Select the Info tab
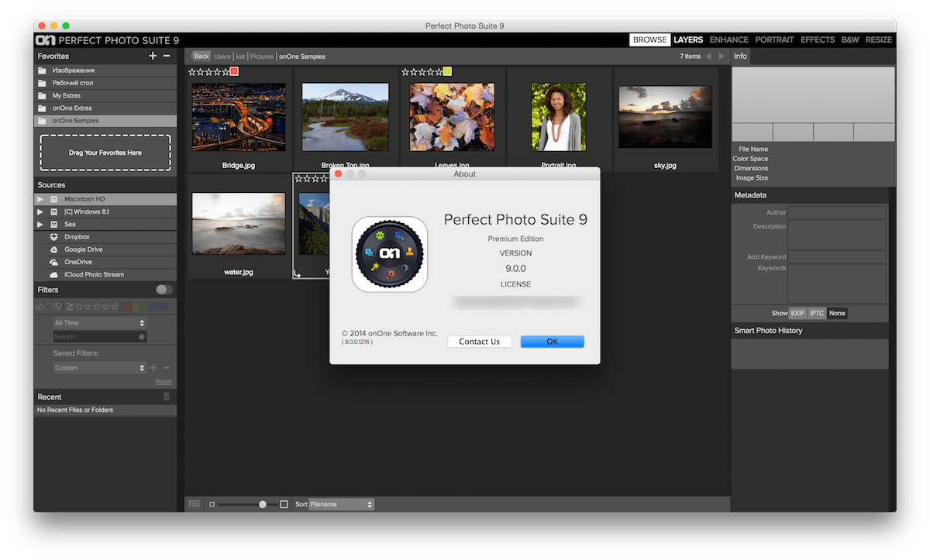The image size is (930, 560). (x=741, y=57)
